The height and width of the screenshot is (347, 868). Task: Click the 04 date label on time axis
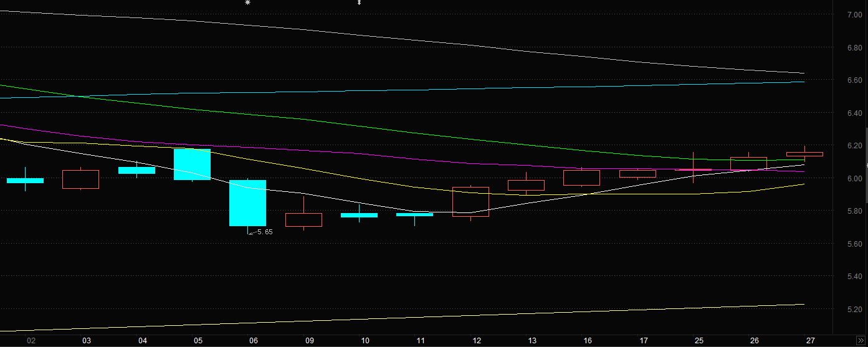click(143, 341)
